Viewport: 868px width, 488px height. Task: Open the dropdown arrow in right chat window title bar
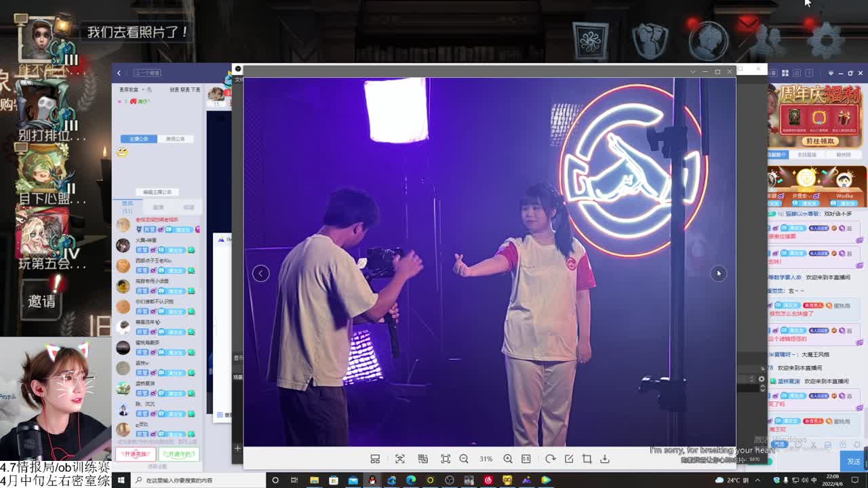click(831, 73)
